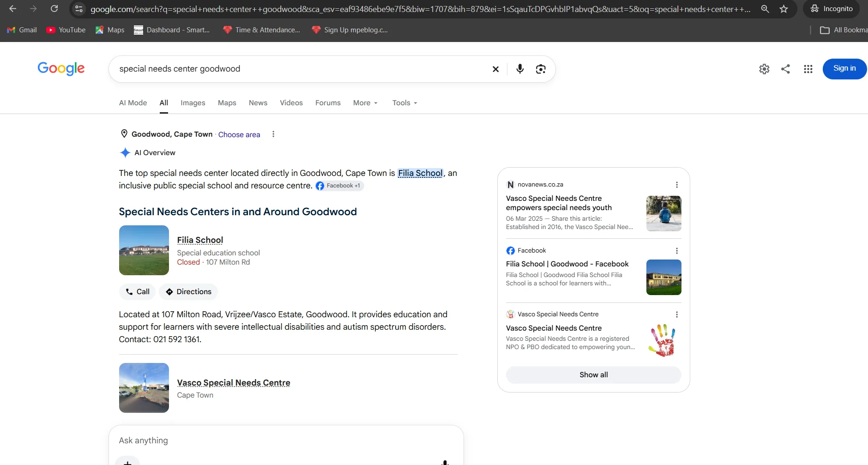Focus the search box with query text
The width and height of the screenshot is (868, 465).
(300, 69)
